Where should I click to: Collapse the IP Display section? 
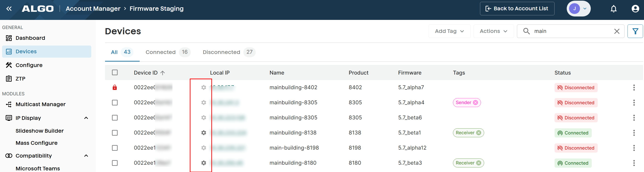(x=86, y=118)
